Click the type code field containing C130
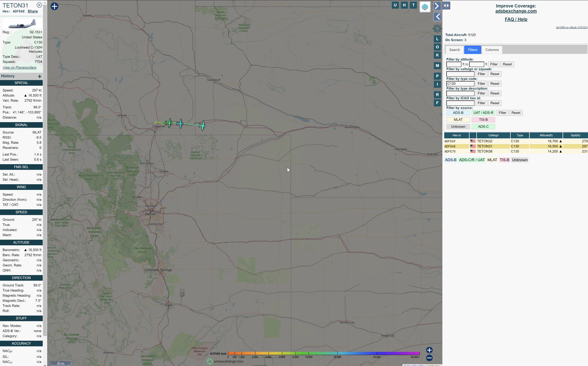The image size is (588, 366). point(460,84)
